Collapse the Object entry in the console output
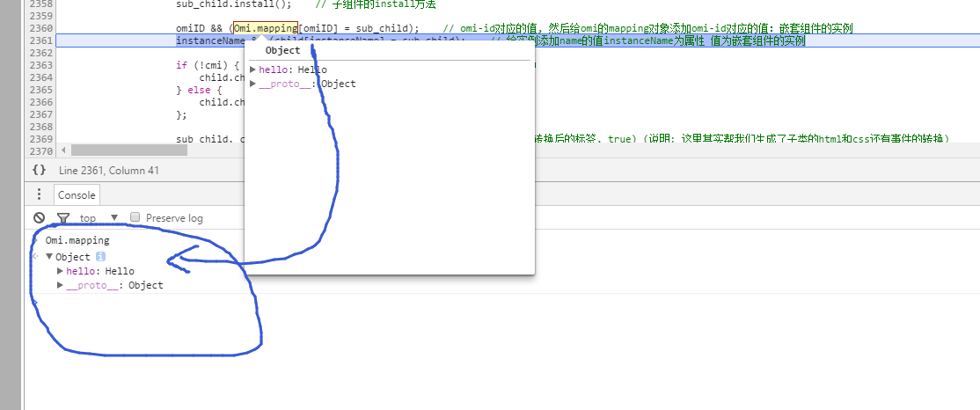This screenshot has width=980, height=410. point(49,256)
